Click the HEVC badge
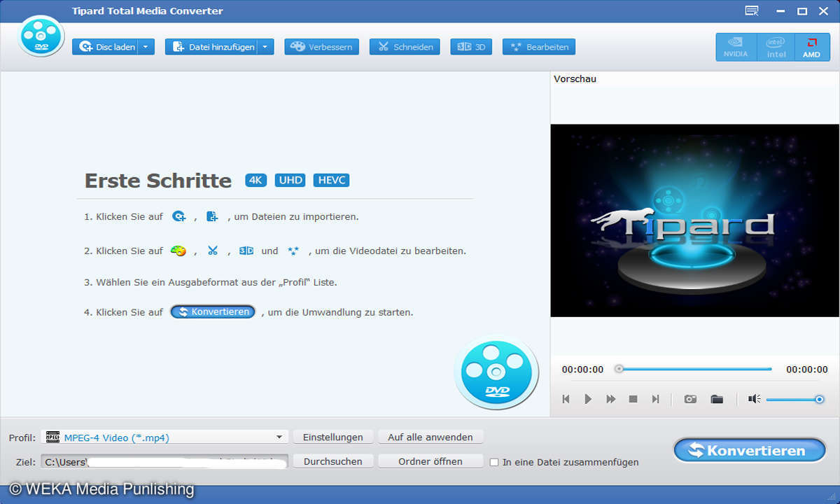Image resolution: width=840 pixels, height=504 pixels. click(332, 180)
